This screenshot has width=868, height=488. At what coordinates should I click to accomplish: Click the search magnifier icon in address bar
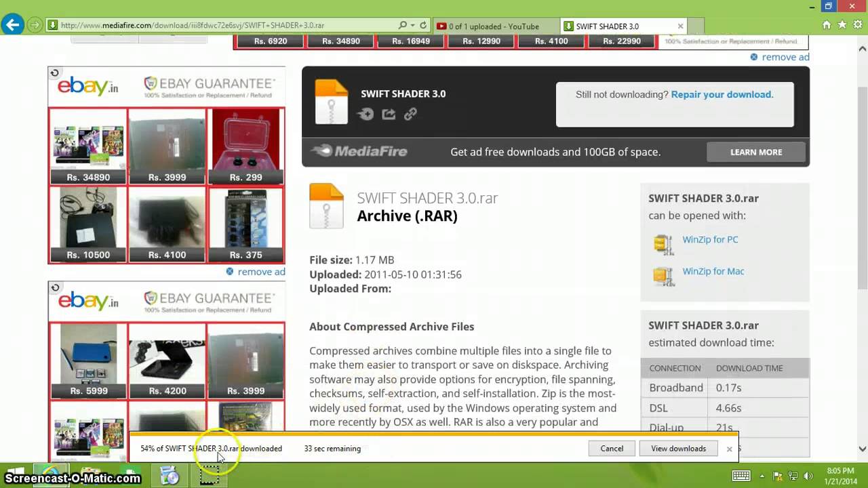click(x=403, y=25)
